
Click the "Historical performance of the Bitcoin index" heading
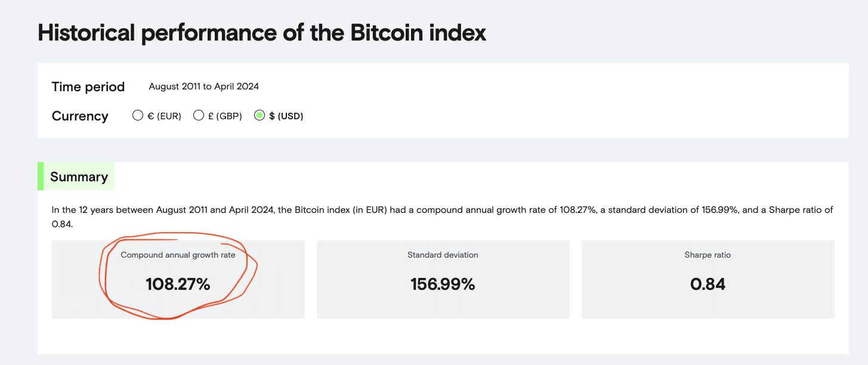pos(262,33)
